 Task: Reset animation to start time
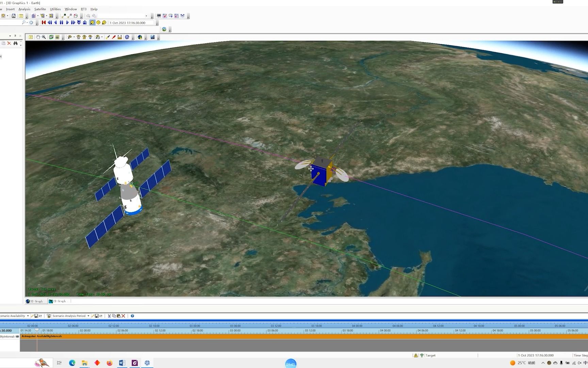point(44,22)
